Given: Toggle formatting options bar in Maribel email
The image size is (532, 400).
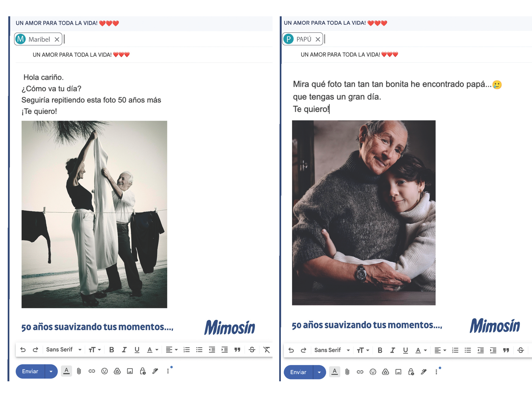Looking at the screenshot, I should [x=67, y=371].
